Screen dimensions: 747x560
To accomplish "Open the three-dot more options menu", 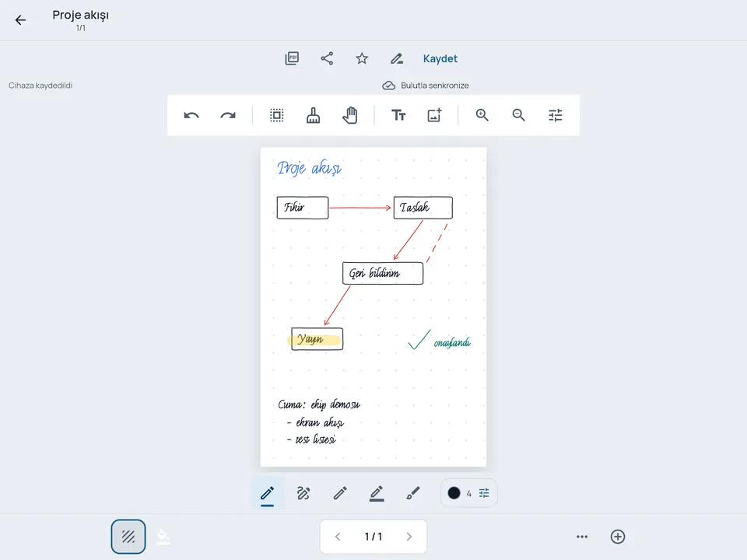I will tap(582, 537).
